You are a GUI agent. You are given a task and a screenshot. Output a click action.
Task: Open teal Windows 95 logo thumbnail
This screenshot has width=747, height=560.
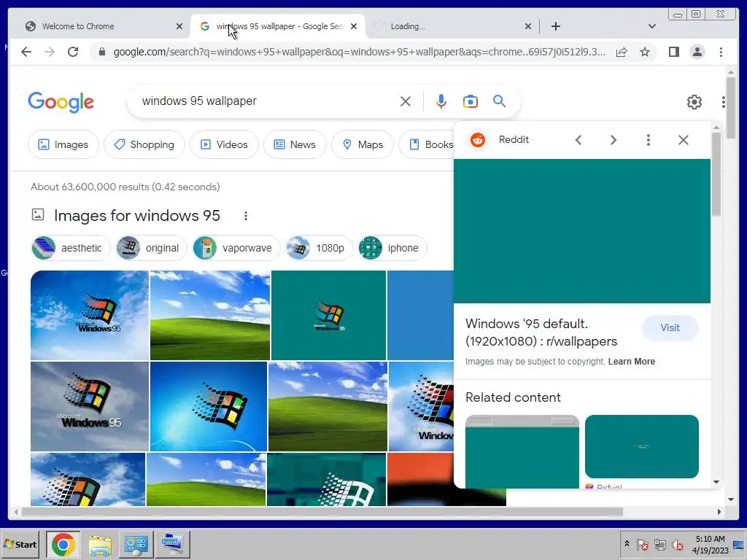[x=328, y=315]
